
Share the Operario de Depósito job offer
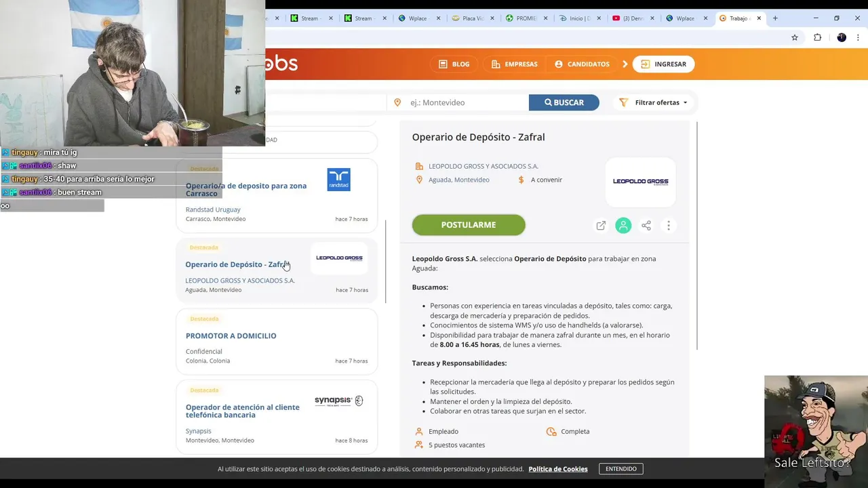click(646, 226)
